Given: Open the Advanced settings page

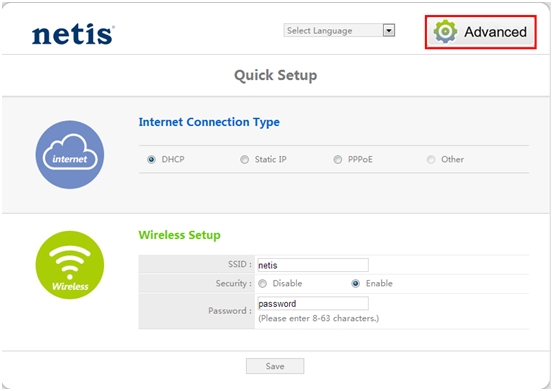Looking at the screenshot, I should [481, 32].
